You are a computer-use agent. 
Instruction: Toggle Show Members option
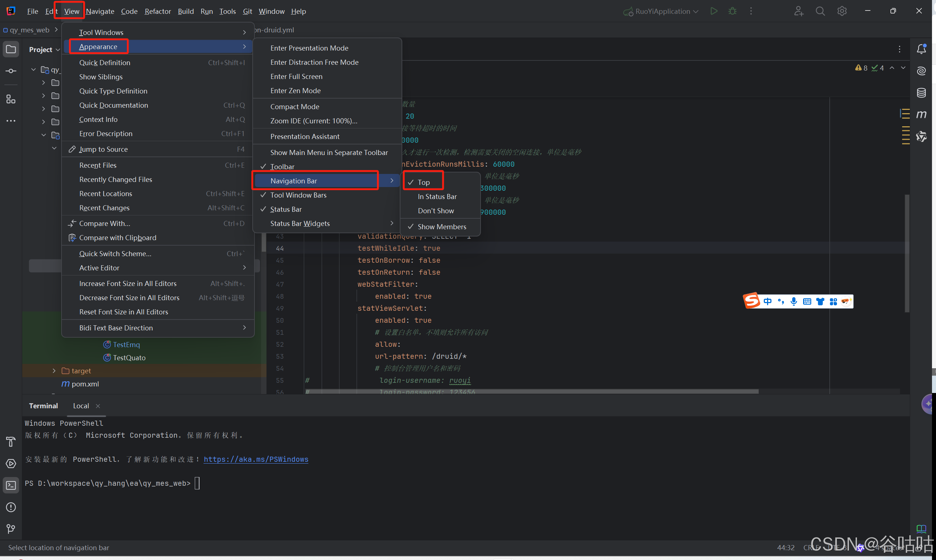pyautogui.click(x=441, y=227)
